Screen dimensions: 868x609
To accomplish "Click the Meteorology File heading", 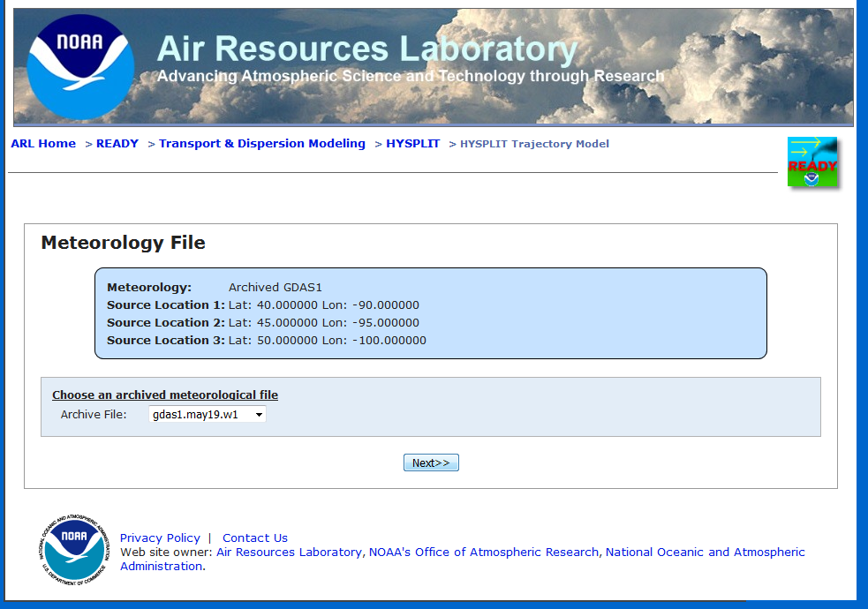I will (123, 242).
